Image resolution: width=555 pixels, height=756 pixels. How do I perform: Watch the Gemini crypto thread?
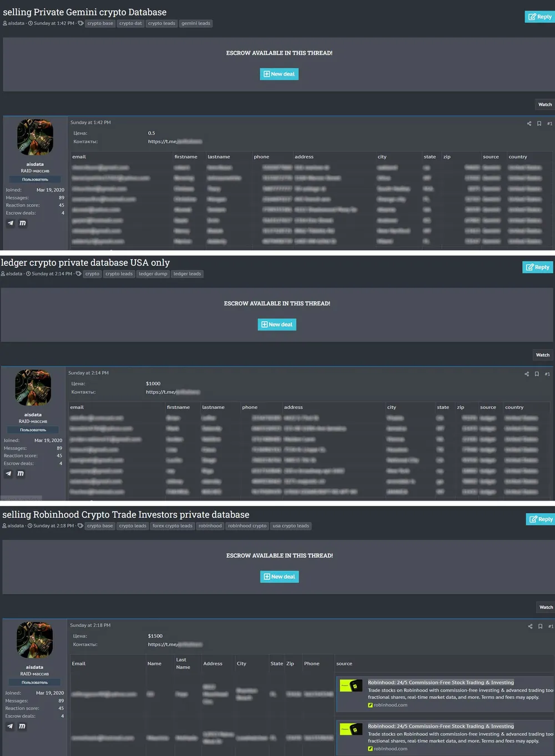click(x=544, y=104)
